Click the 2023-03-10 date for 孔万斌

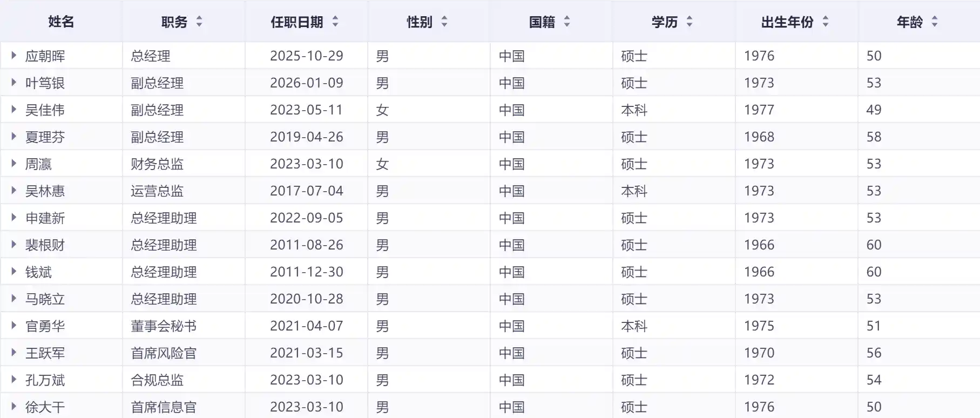coord(306,379)
